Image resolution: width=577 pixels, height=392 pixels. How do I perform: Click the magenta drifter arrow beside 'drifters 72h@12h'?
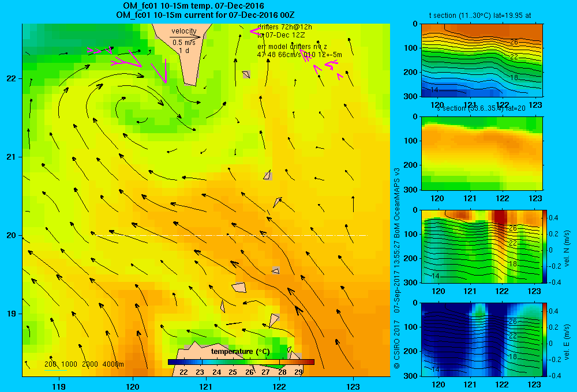[x=255, y=32]
